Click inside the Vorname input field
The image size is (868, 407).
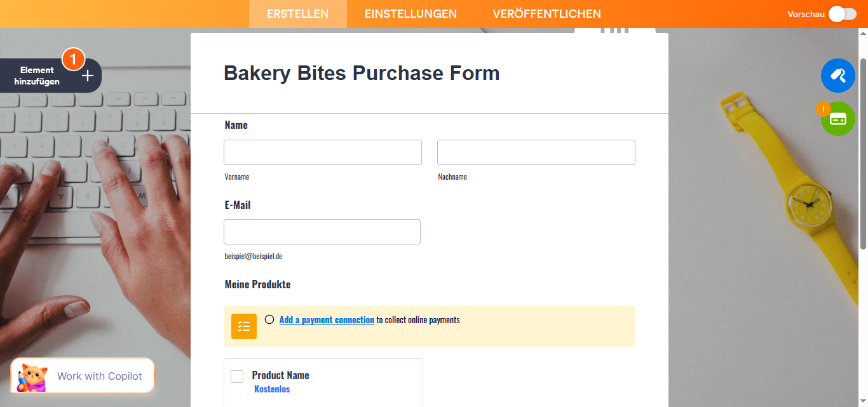322,152
